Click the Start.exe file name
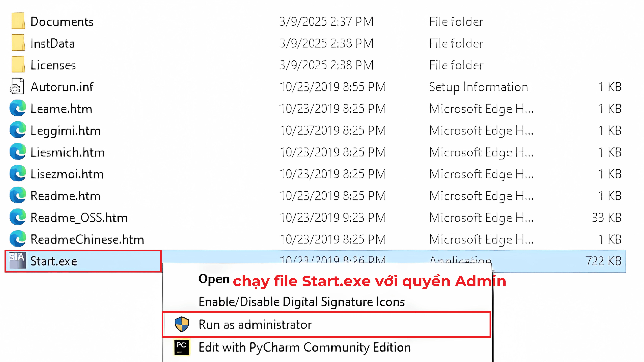 [x=54, y=261]
